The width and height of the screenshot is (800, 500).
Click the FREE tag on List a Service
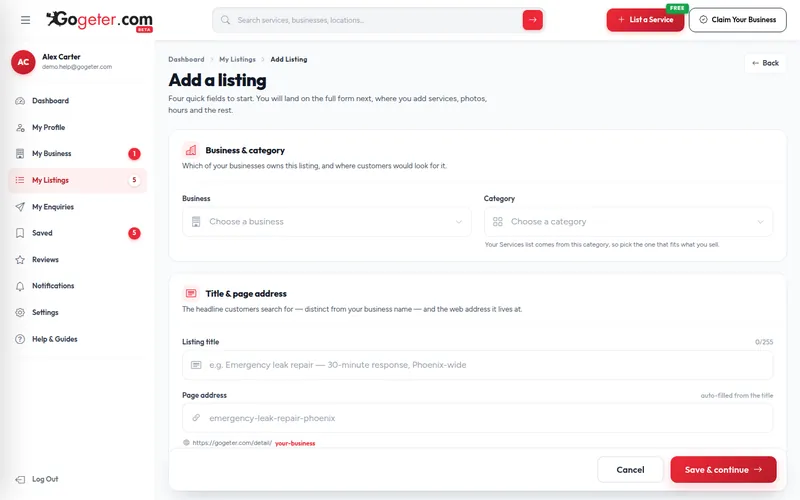pyautogui.click(x=677, y=8)
